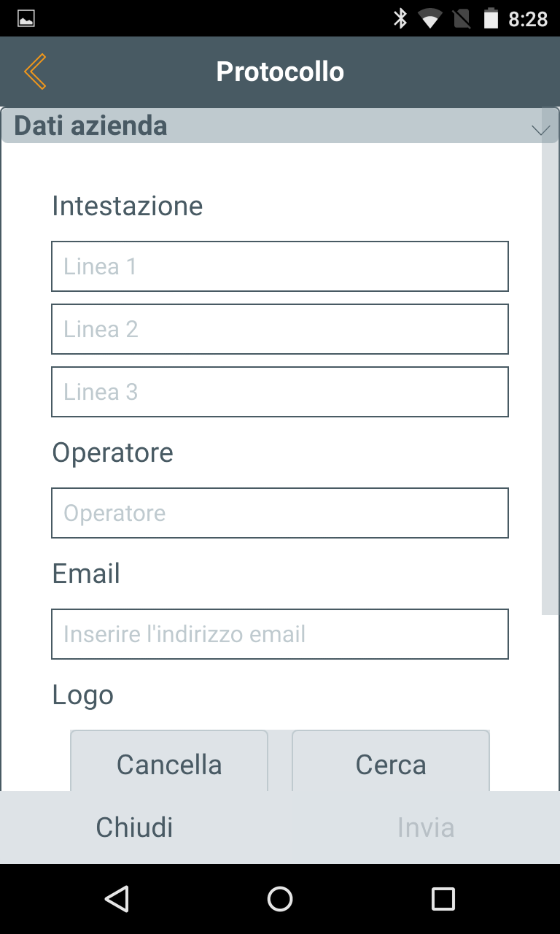Tap the image notification icon
The width and height of the screenshot is (560, 934).
(x=26, y=19)
